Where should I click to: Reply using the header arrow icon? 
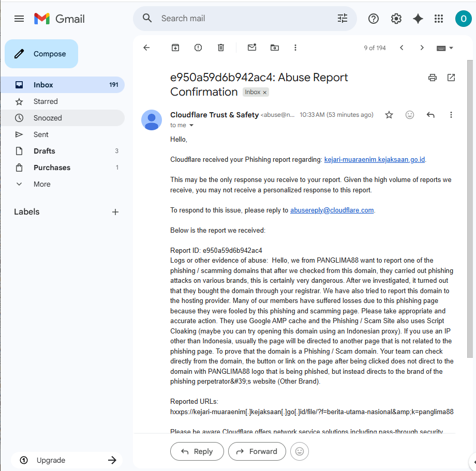point(430,115)
